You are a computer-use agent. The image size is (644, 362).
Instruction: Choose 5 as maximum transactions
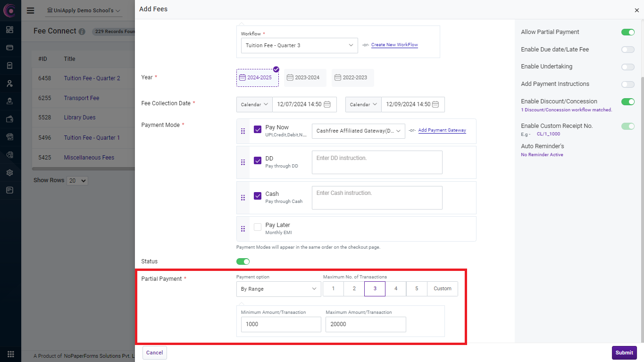(417, 289)
